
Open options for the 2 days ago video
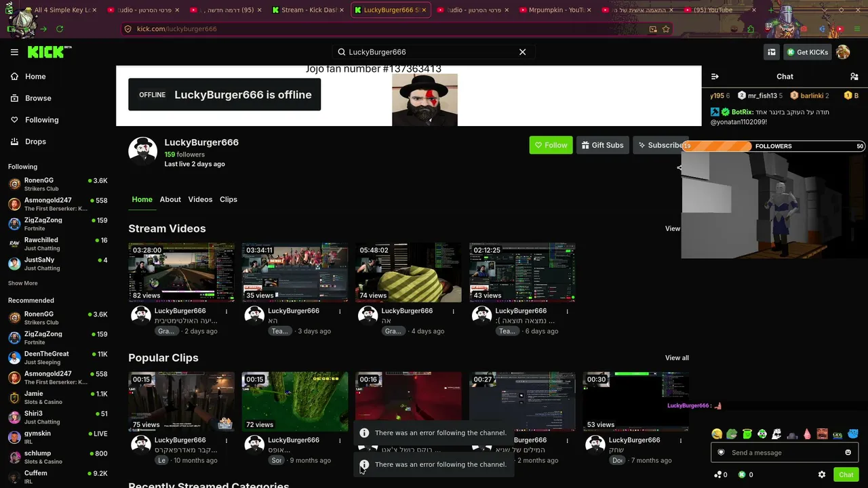[226, 311]
